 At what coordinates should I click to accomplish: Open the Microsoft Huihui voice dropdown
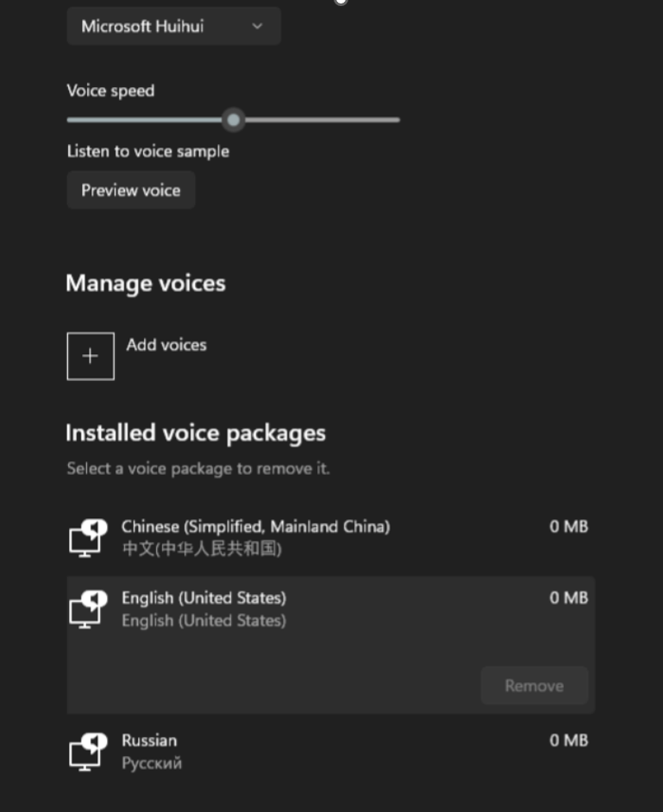tap(173, 26)
